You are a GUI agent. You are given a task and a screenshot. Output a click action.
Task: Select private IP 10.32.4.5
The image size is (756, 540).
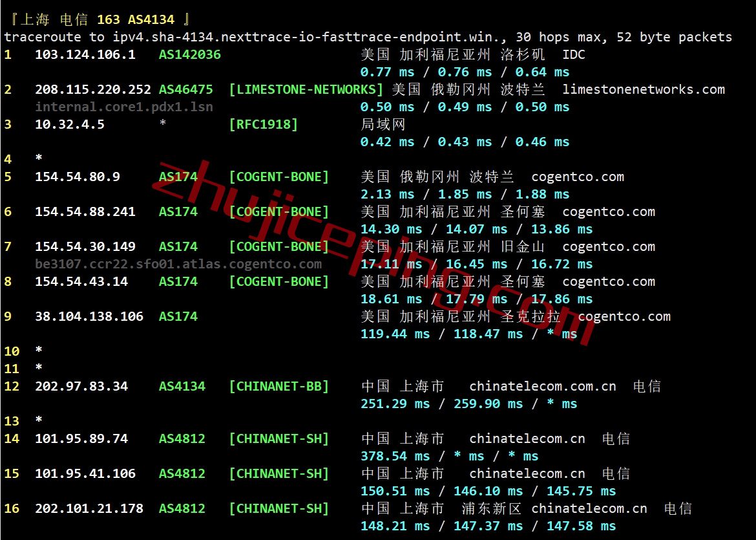(70, 125)
